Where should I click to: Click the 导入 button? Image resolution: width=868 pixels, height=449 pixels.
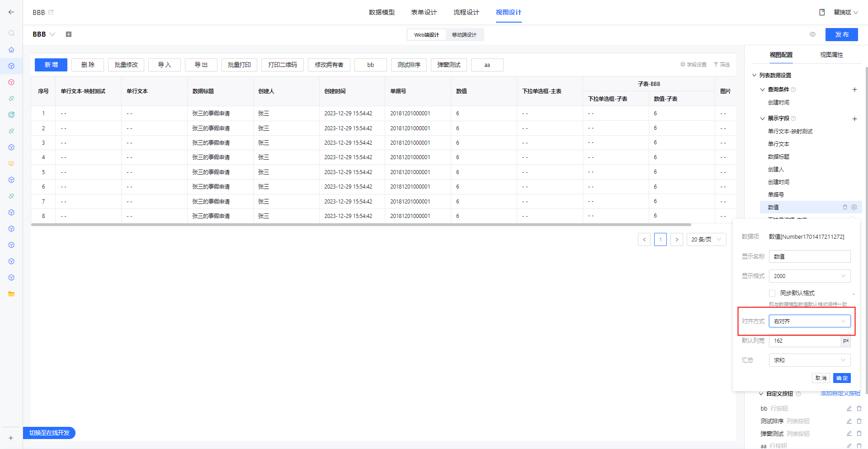(165, 65)
